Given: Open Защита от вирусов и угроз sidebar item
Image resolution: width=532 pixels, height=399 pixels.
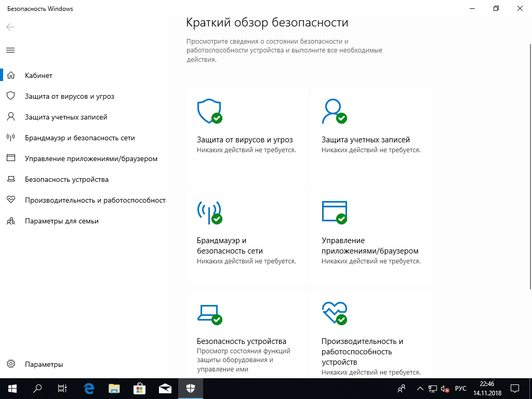Looking at the screenshot, I should (83, 96).
